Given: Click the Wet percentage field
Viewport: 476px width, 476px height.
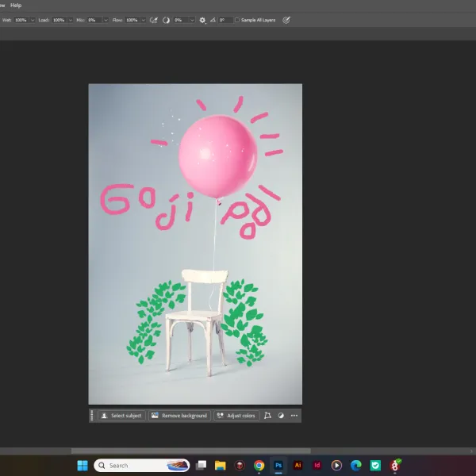Looking at the screenshot, I should click(x=21, y=20).
